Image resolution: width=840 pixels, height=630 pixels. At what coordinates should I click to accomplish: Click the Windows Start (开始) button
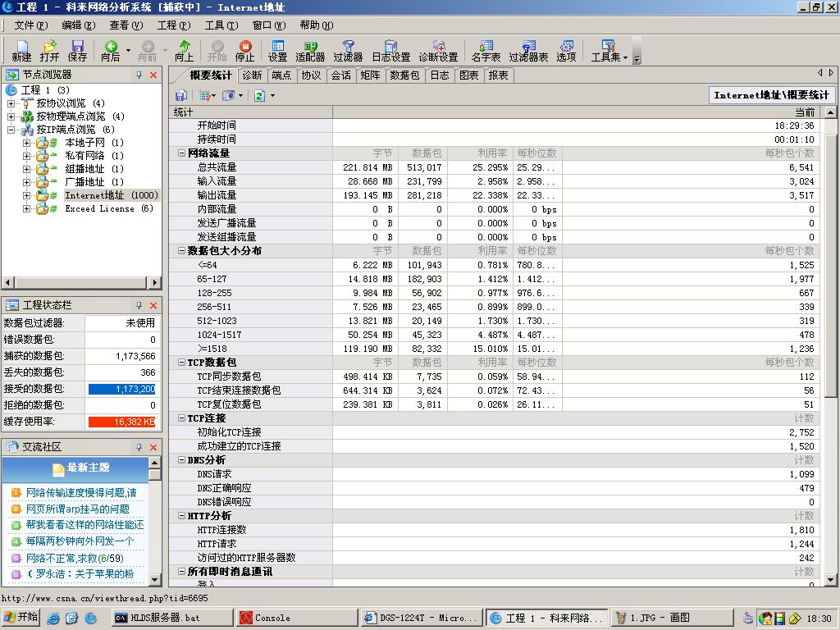[x=21, y=618]
